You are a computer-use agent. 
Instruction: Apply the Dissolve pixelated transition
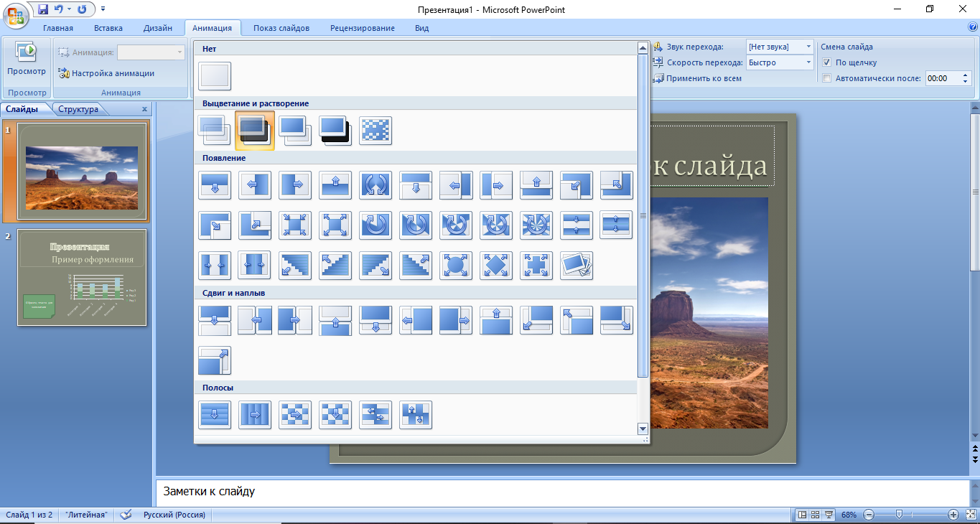375,131
